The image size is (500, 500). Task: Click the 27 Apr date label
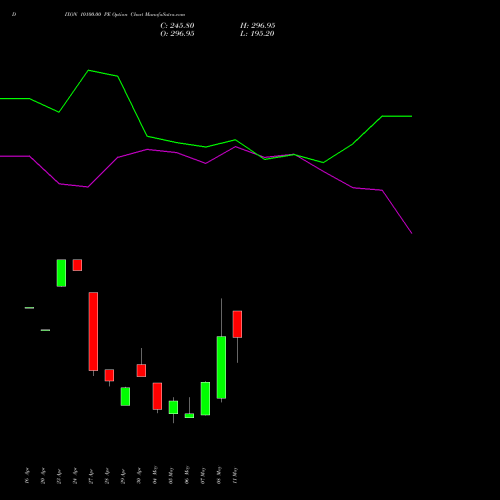point(91,476)
